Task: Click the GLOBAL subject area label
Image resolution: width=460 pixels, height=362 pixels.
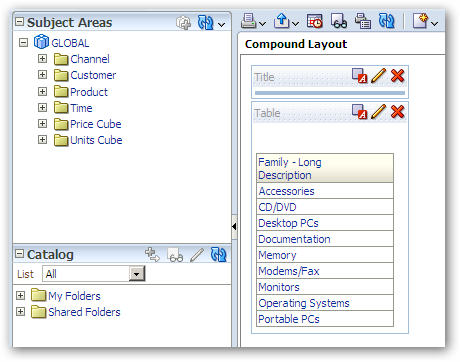Action: (x=70, y=43)
